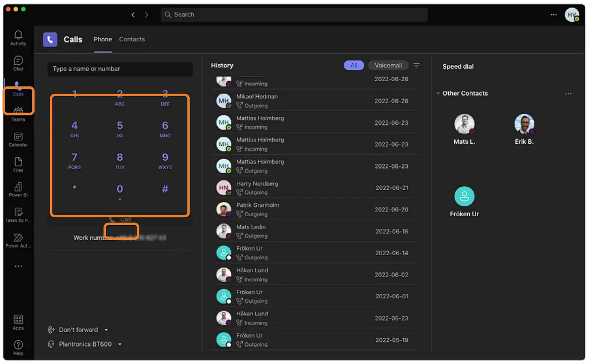This screenshot has height=364, width=589.
Task: Select Mattias Holmberg outgoing call 2022-06-23
Action: 315,166
